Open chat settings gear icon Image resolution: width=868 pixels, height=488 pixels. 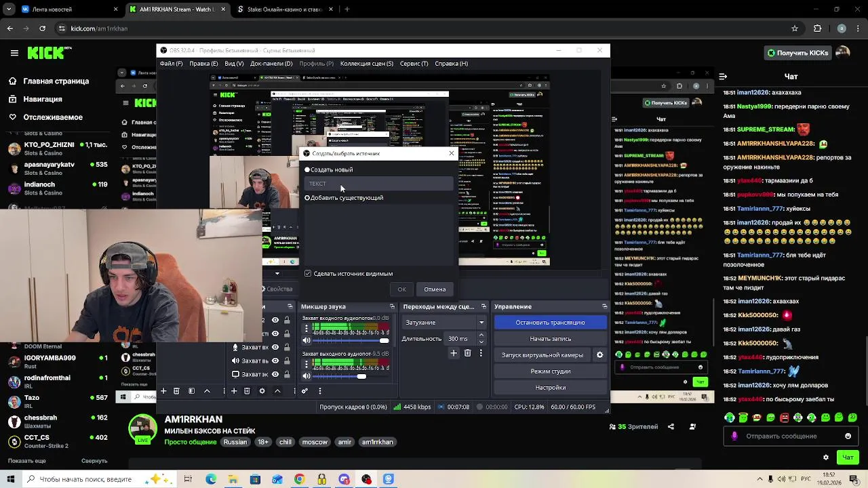[825, 457]
